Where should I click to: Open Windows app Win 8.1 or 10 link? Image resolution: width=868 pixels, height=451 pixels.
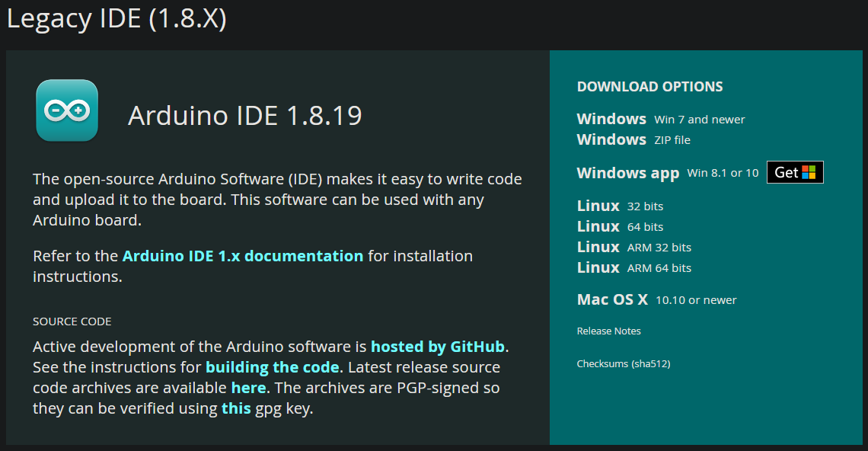(668, 173)
